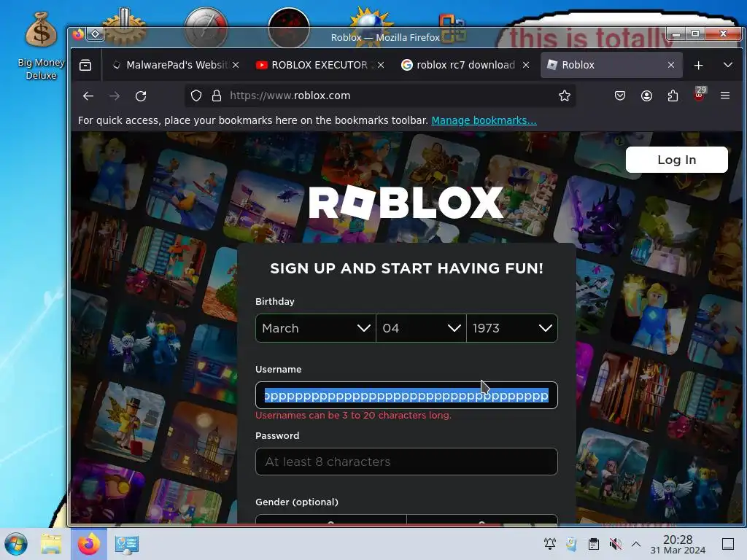Open file manager from taskbar
This screenshot has width=747, height=560.
[51, 544]
